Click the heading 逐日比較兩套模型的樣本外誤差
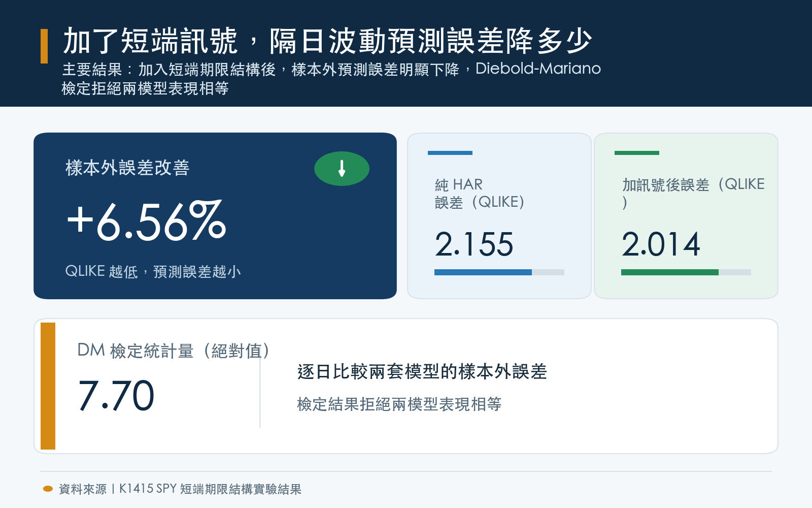This screenshot has height=508, width=812. click(x=422, y=372)
